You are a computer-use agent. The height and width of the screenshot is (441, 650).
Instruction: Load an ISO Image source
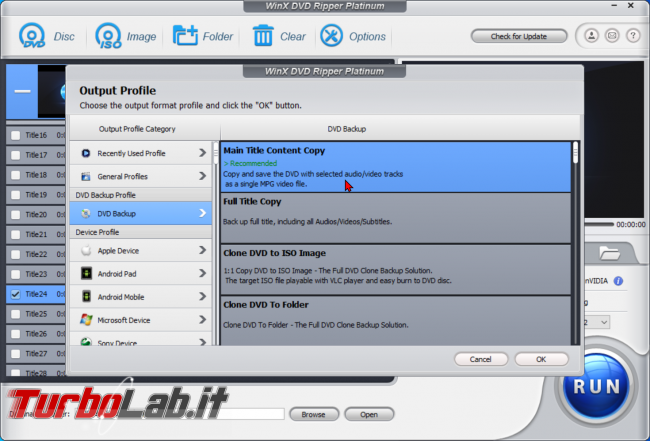click(126, 36)
